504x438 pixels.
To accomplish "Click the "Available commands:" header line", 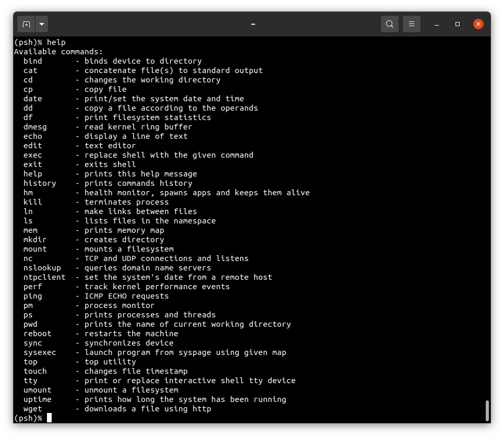I will [58, 52].
